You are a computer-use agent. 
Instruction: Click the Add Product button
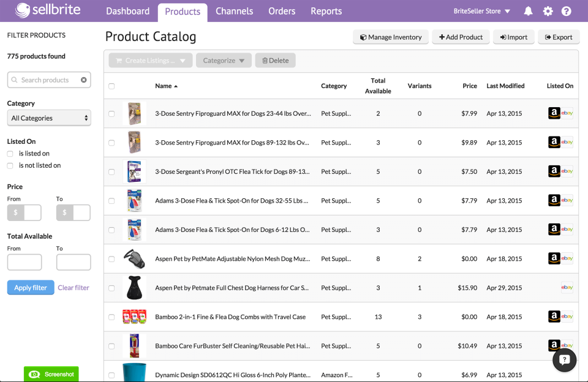pos(461,37)
